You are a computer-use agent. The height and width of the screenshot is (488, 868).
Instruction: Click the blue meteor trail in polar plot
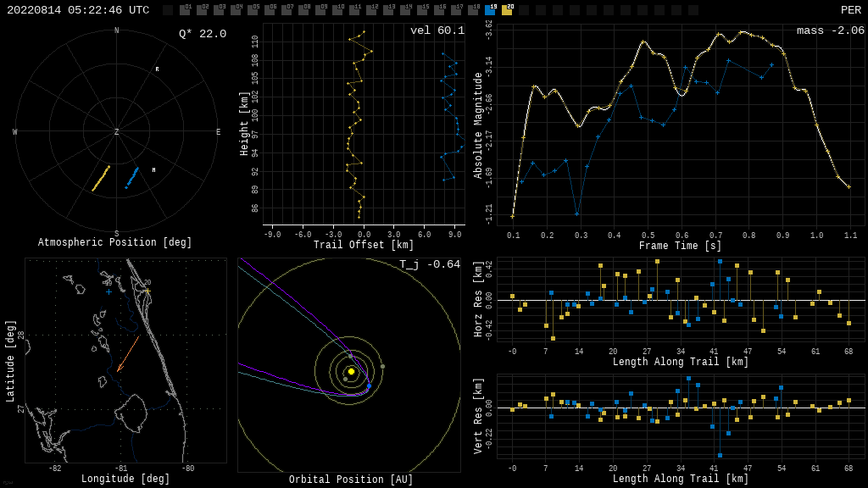131,178
